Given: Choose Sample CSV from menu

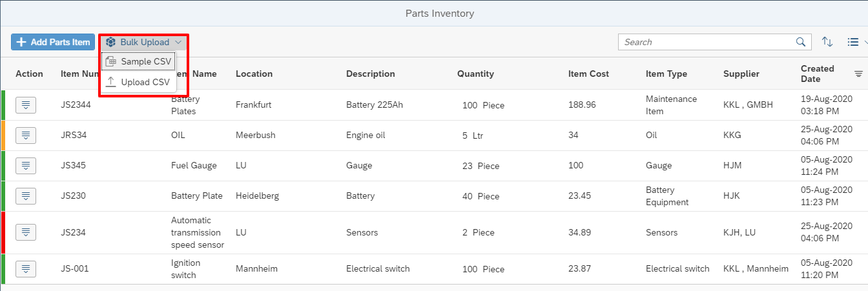Looking at the screenshot, I should point(139,62).
